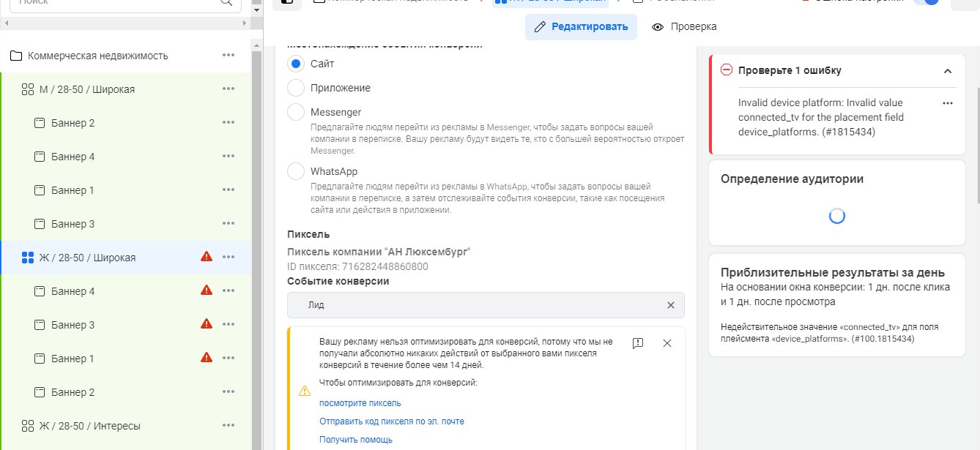Select the Сайт radio button

tap(296, 64)
